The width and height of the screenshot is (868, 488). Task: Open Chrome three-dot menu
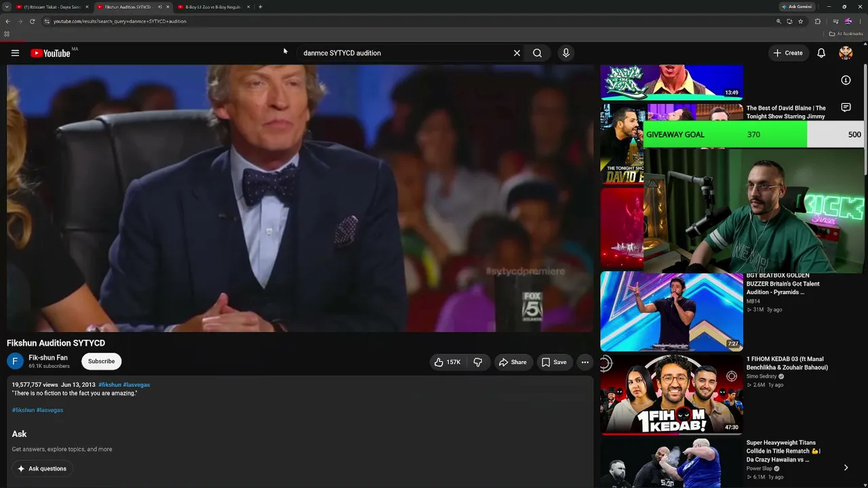point(860,21)
